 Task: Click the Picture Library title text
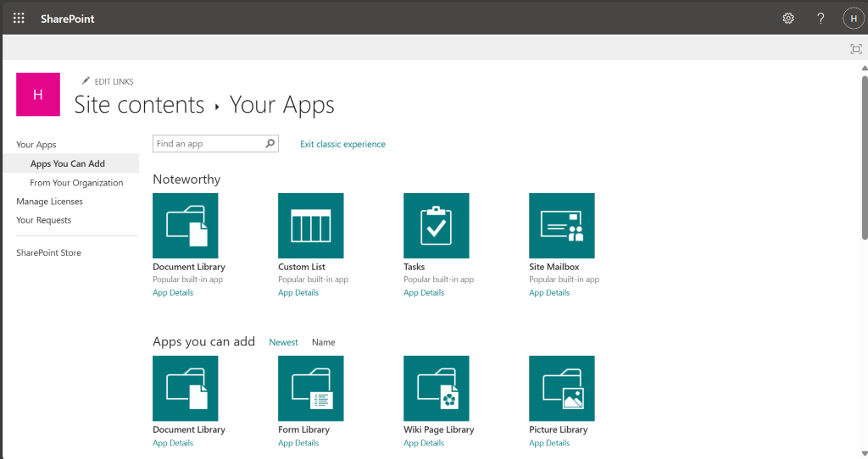coord(558,429)
